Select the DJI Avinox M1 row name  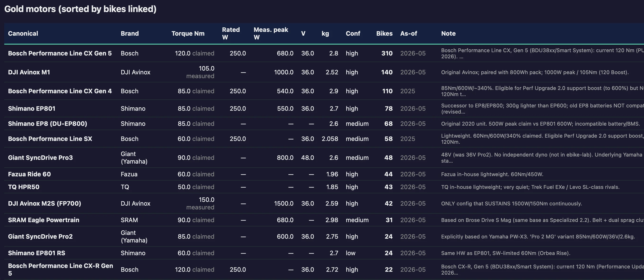(x=29, y=72)
